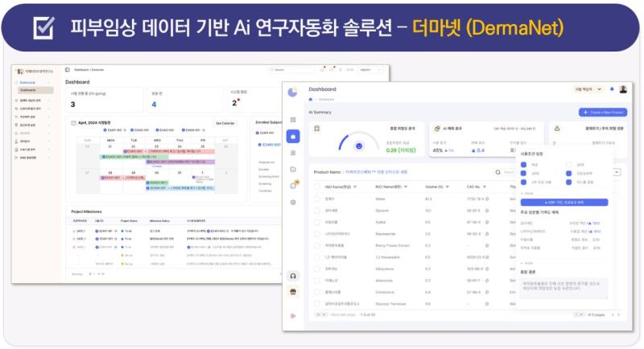The width and height of the screenshot is (644, 349).
Task: Click the calendar icon beside April, 2024 heading
Action: 73,122
